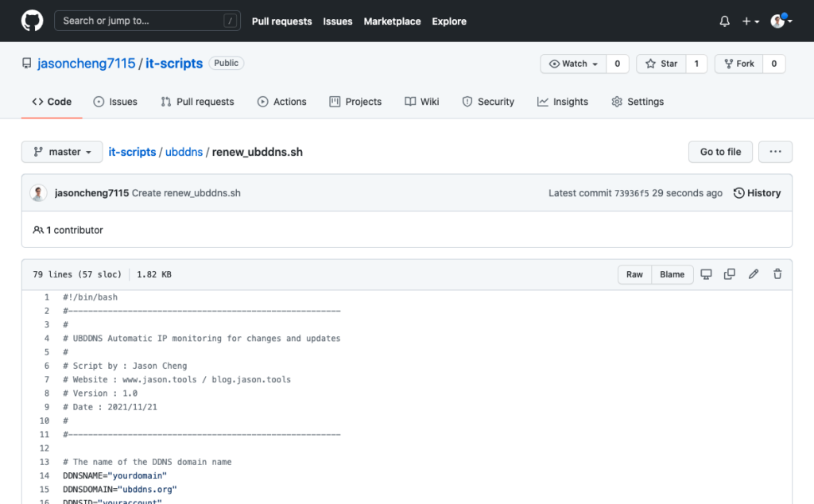Star the it-scripts repository
Image resolution: width=814 pixels, height=504 pixels.
661,64
